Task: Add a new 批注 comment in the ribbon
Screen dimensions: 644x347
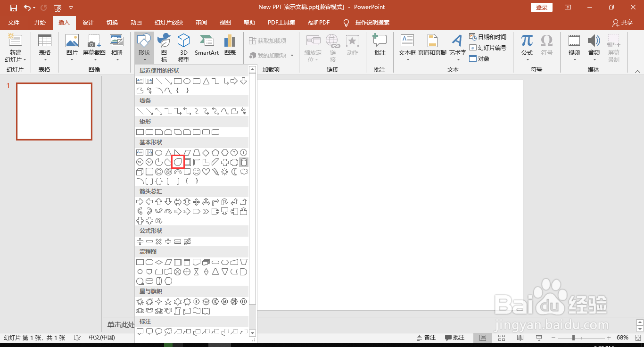Action: [x=380, y=45]
